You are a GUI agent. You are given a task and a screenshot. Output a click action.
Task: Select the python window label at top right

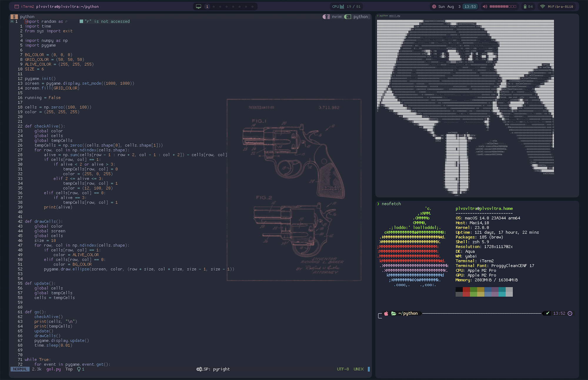360,17
